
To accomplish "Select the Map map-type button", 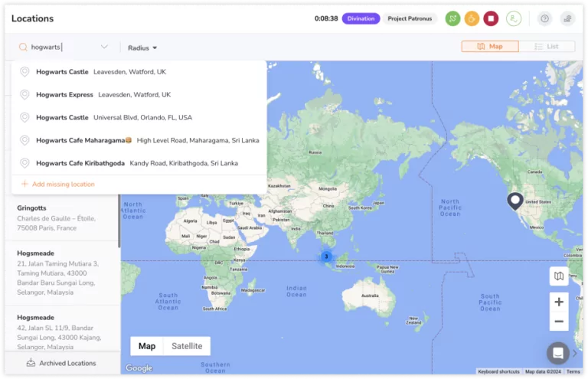I will (x=147, y=346).
